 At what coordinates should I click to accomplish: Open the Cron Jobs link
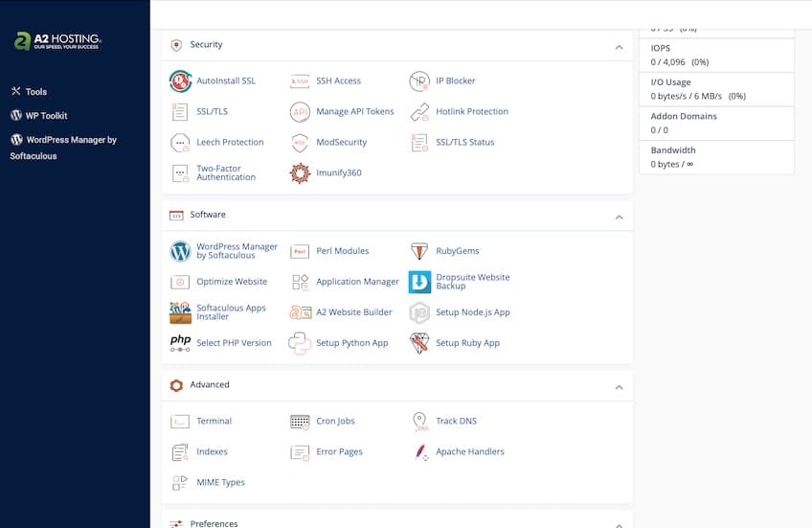(x=335, y=421)
